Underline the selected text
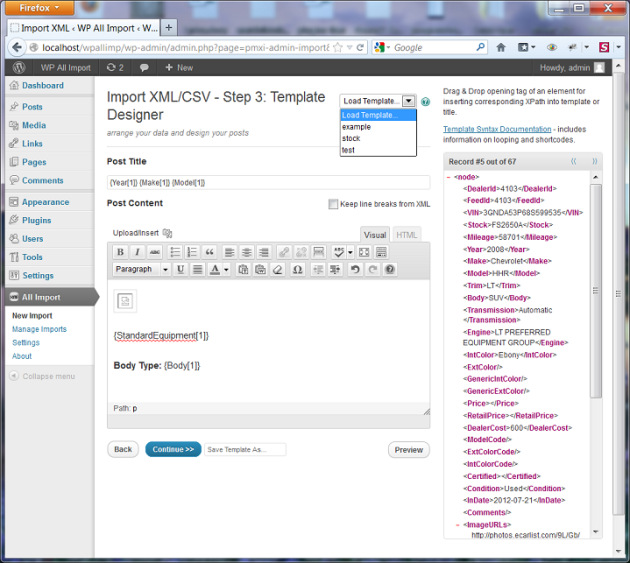 pos(180,269)
